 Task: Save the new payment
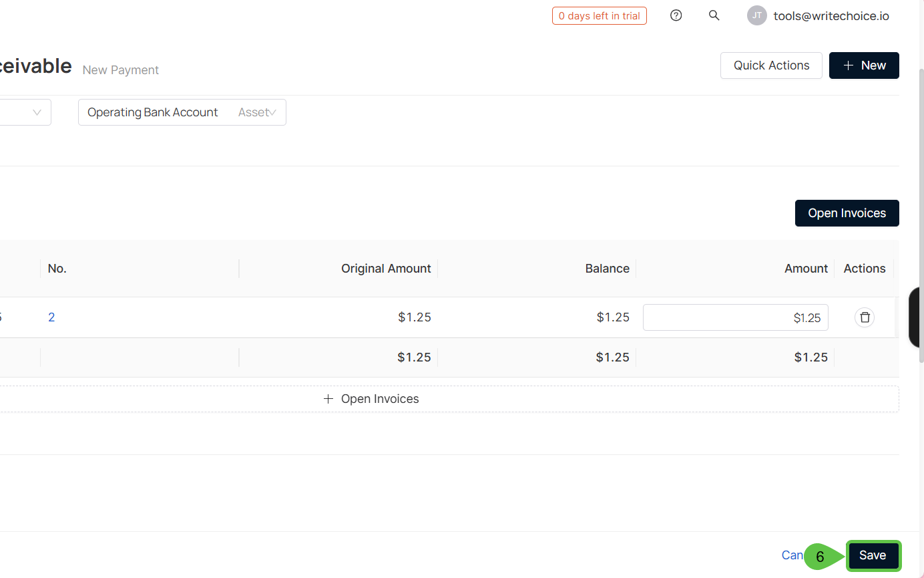tap(873, 555)
